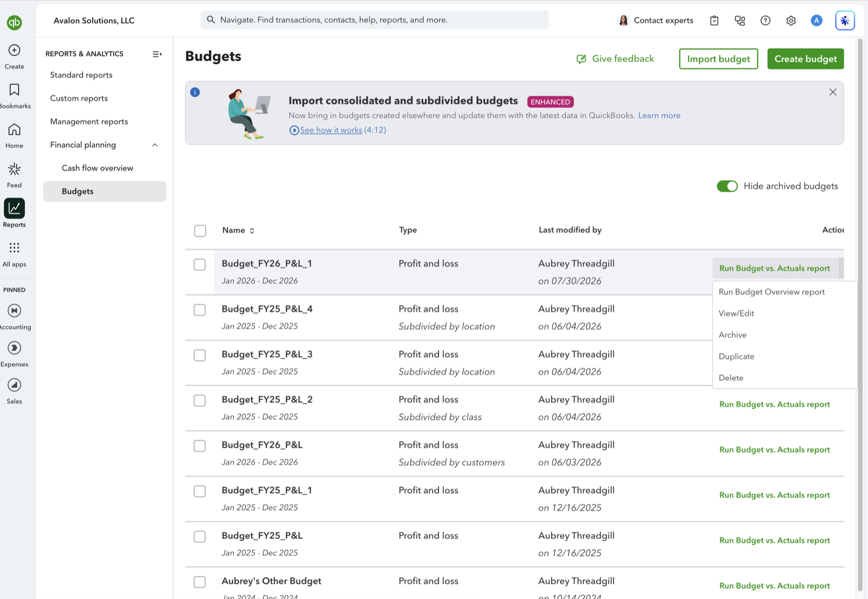This screenshot has height=599, width=868.
Task: Focus the Navigate search field
Action: coord(375,20)
